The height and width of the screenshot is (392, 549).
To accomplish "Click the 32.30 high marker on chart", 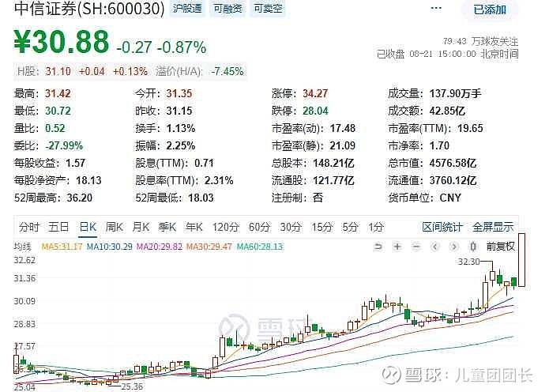I will point(468,262).
